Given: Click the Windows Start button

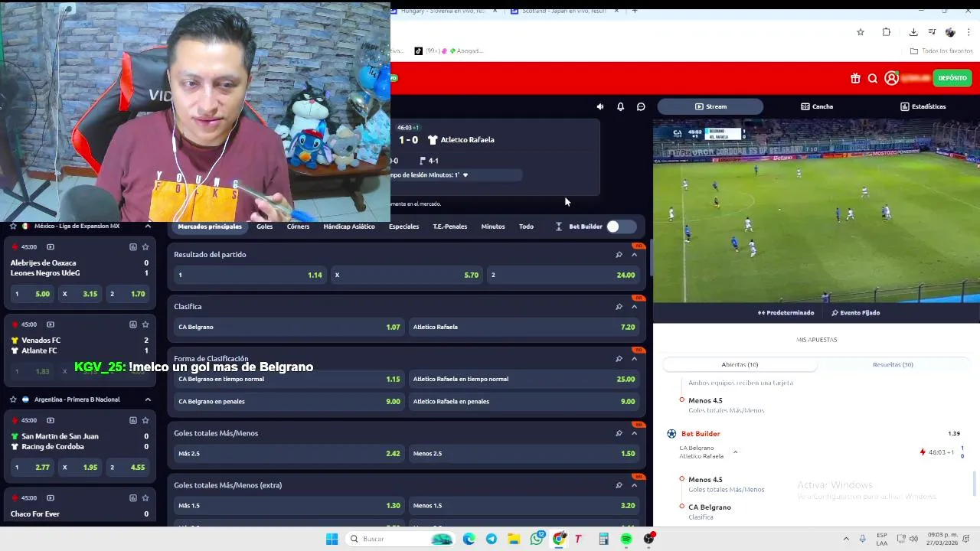Looking at the screenshot, I should (332, 539).
